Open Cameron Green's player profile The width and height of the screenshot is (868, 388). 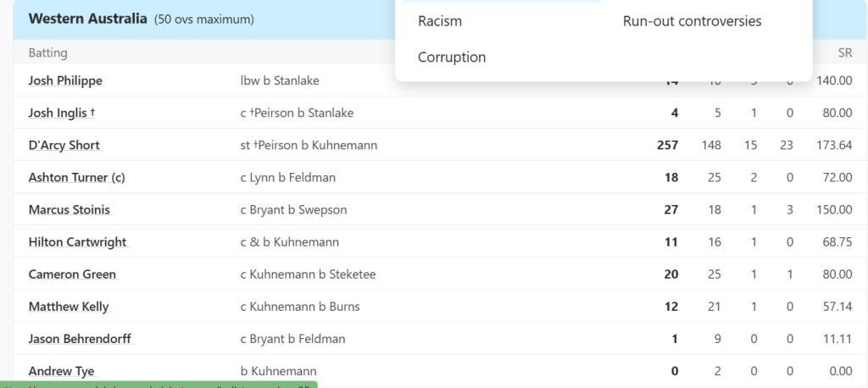[x=72, y=274]
